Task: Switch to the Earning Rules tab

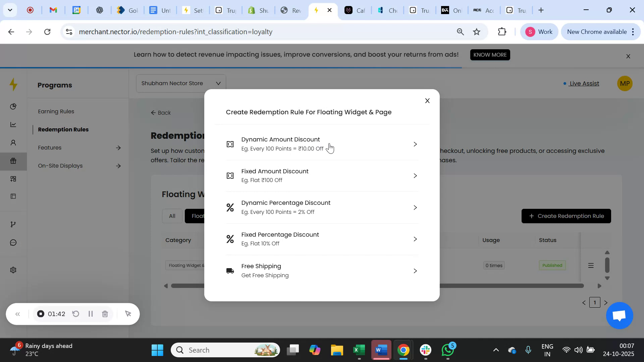Action: (56, 111)
